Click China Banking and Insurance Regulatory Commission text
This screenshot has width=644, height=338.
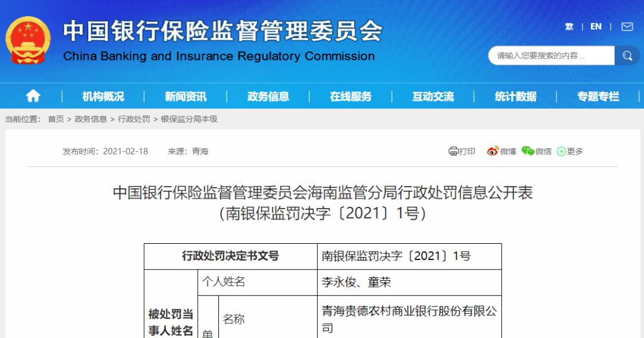tap(219, 56)
